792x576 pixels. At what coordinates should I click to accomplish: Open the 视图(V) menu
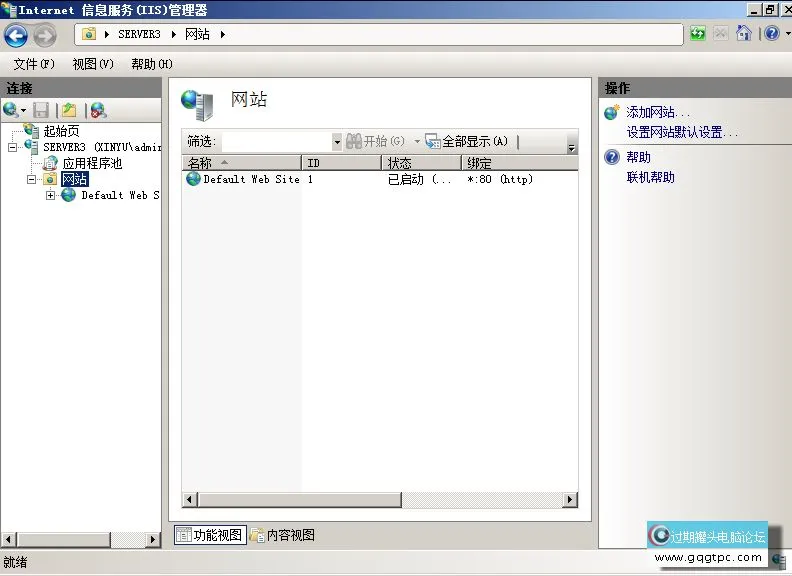coord(93,64)
